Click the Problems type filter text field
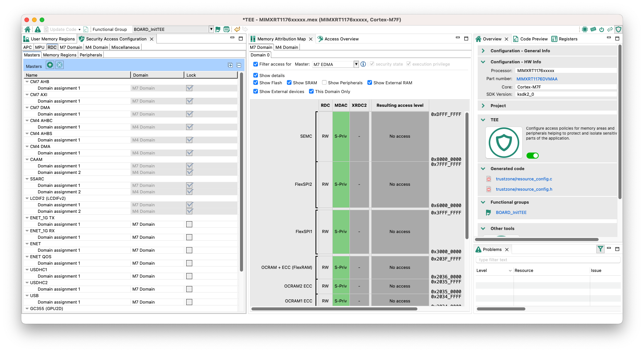644x352 pixels. point(547,260)
